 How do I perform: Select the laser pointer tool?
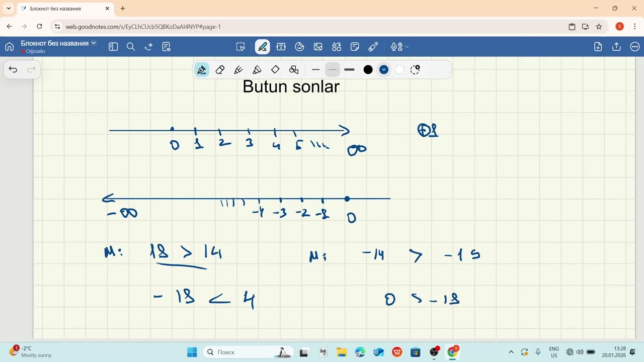point(373,47)
